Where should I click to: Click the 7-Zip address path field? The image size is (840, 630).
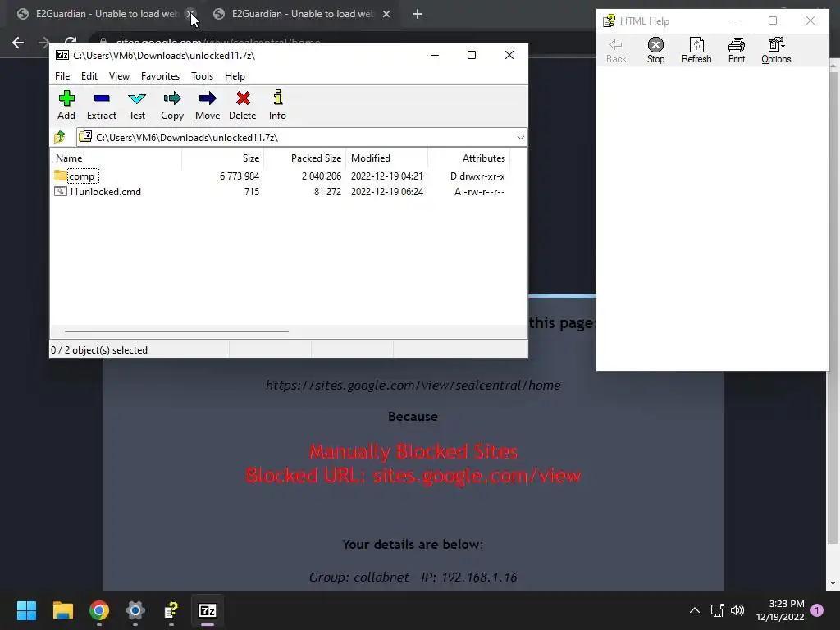point(300,138)
